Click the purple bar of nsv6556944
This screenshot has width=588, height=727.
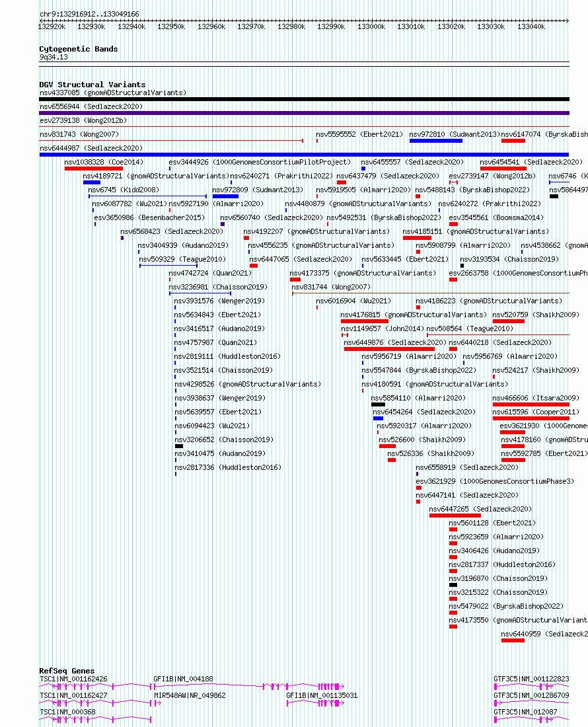coord(305,112)
